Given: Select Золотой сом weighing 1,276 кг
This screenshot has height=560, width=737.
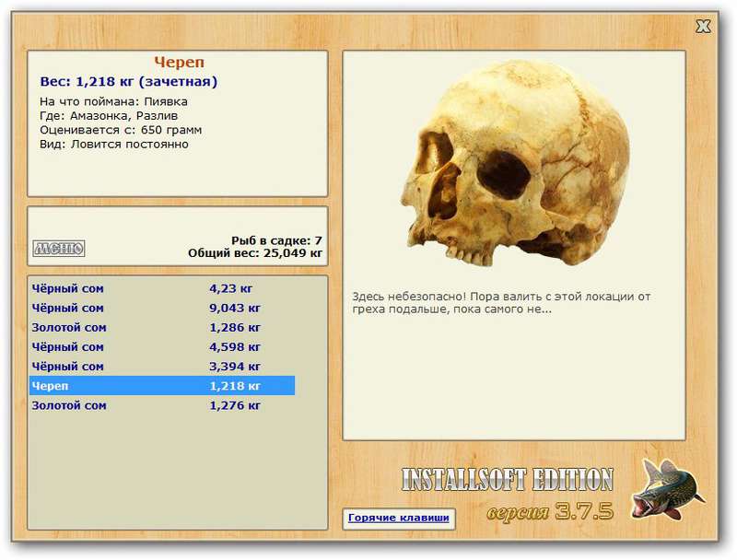Looking at the screenshot, I should 162,405.
